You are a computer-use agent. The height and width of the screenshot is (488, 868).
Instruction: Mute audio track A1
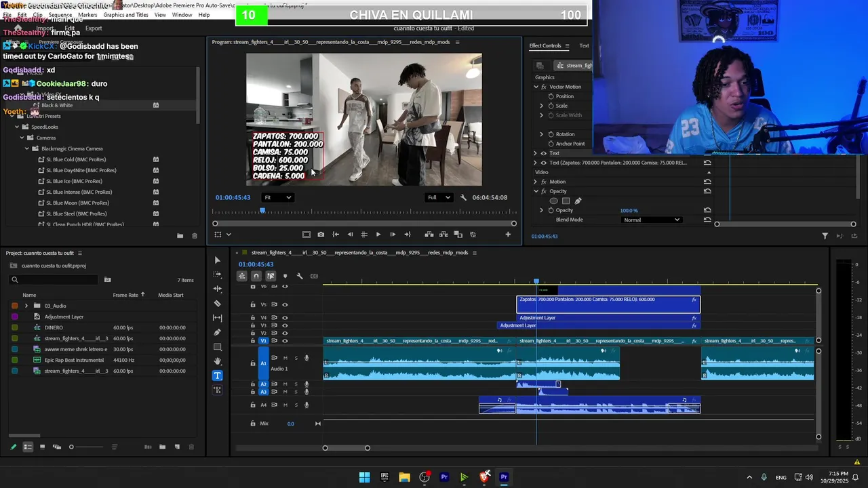point(285,358)
